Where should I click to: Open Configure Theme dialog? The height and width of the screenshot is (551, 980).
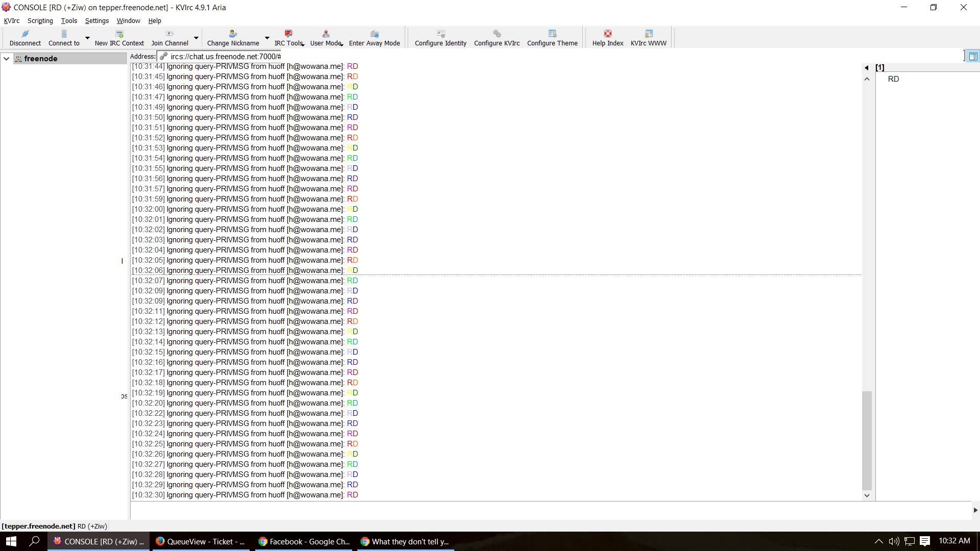pos(552,38)
